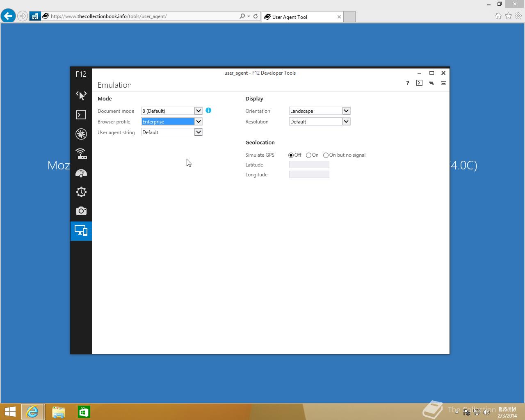Expand address bar autocomplete arrow

click(249, 16)
